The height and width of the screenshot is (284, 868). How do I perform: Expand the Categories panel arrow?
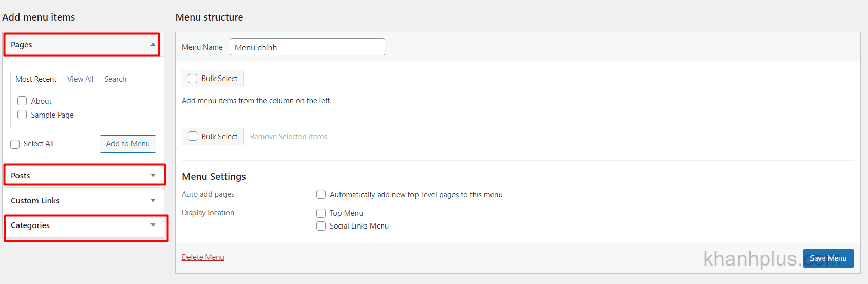point(153,225)
